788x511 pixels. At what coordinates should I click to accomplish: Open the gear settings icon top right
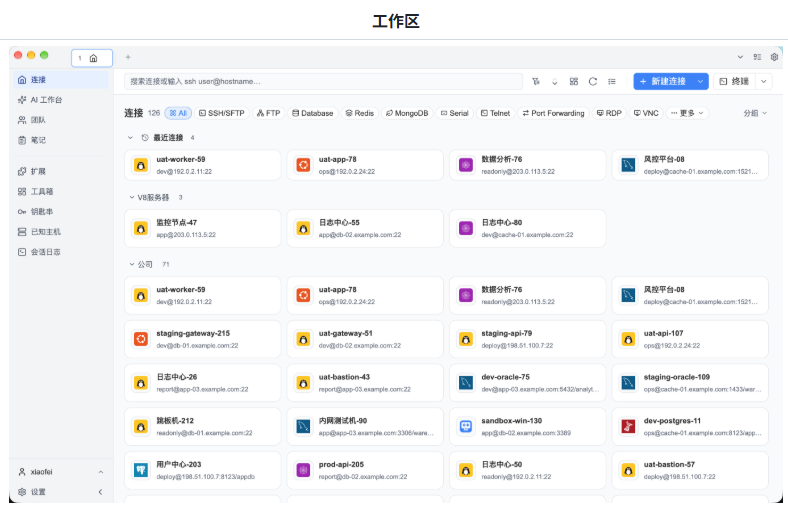point(774,57)
